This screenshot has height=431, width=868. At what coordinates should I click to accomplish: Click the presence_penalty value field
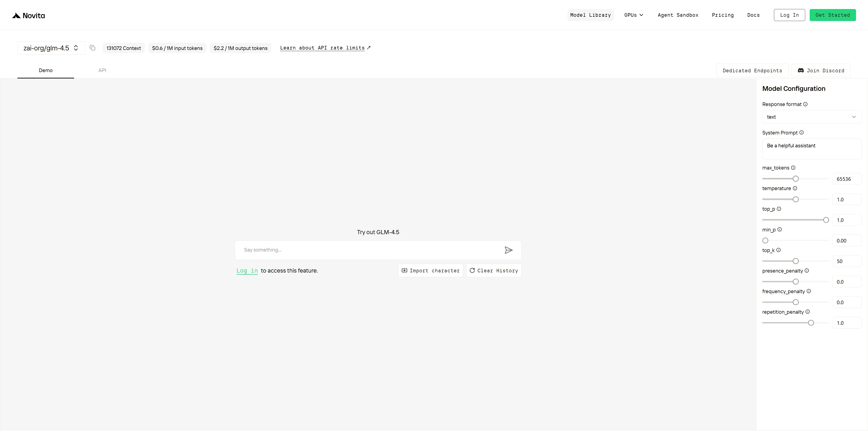point(847,282)
